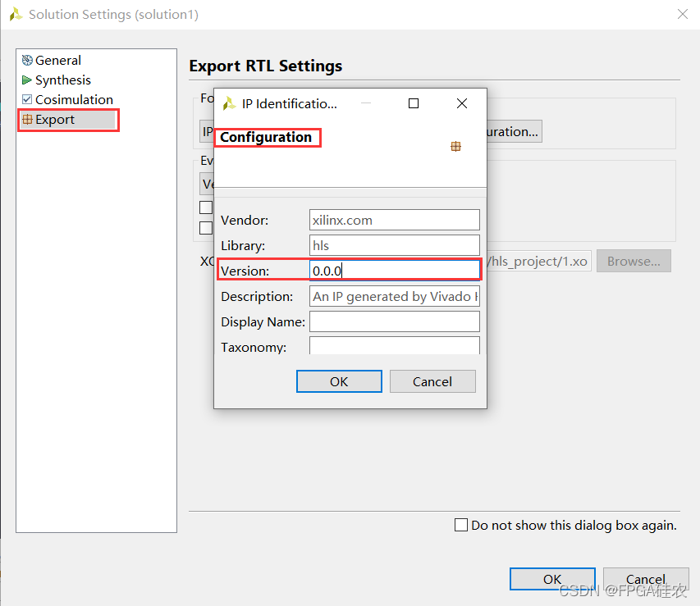700x606 pixels.
Task: Click the 'Vendor:' label
Action: (x=245, y=220)
